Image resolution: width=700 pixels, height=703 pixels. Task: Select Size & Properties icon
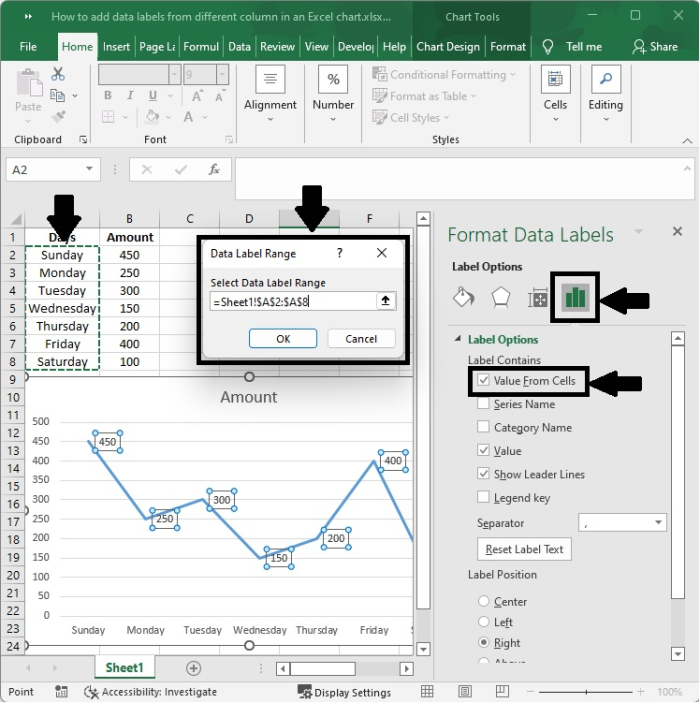coord(537,298)
